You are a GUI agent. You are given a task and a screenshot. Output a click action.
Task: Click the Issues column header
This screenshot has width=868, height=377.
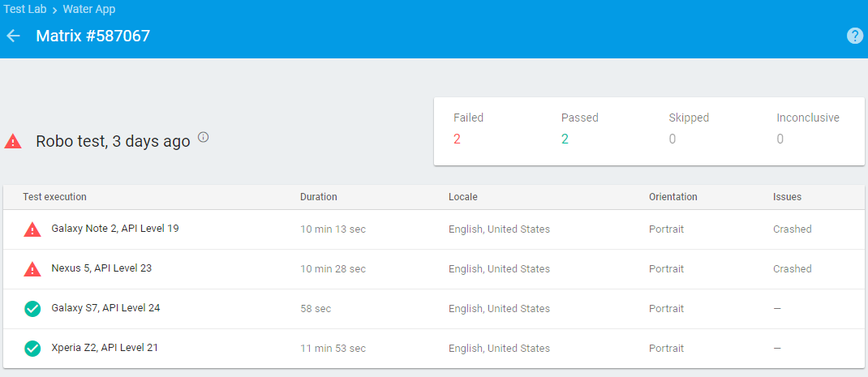coord(787,197)
